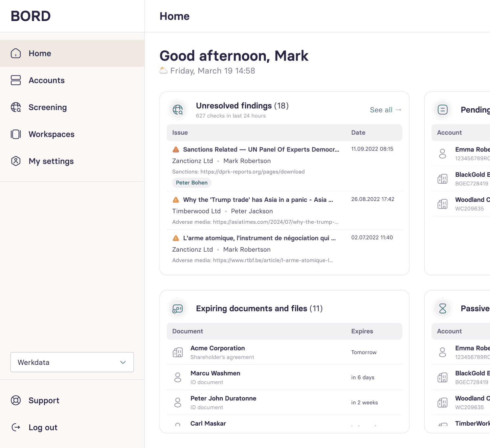Select Peter John Duratonne row name
Viewport: 490px width, 448px height.
coord(223,398)
